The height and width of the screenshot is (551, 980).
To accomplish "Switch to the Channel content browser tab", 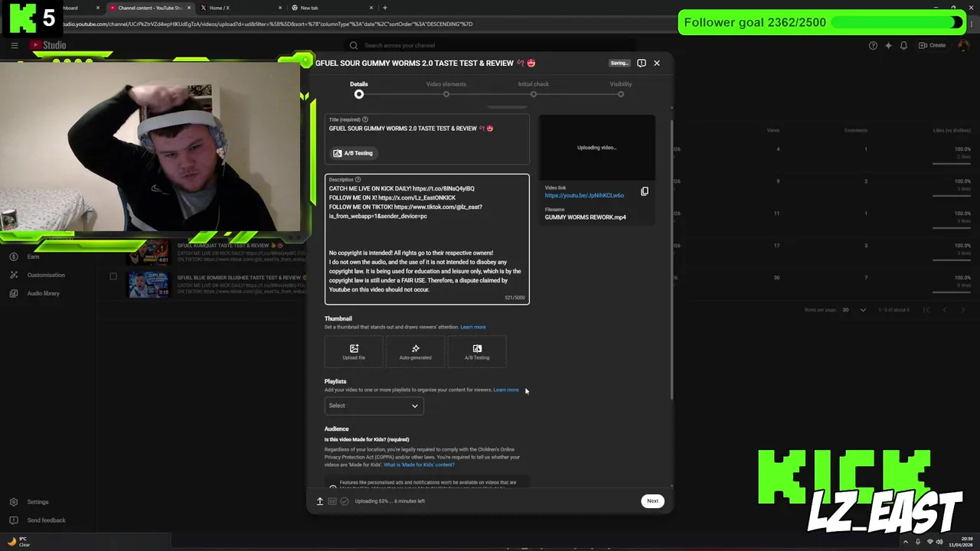I will click(149, 8).
